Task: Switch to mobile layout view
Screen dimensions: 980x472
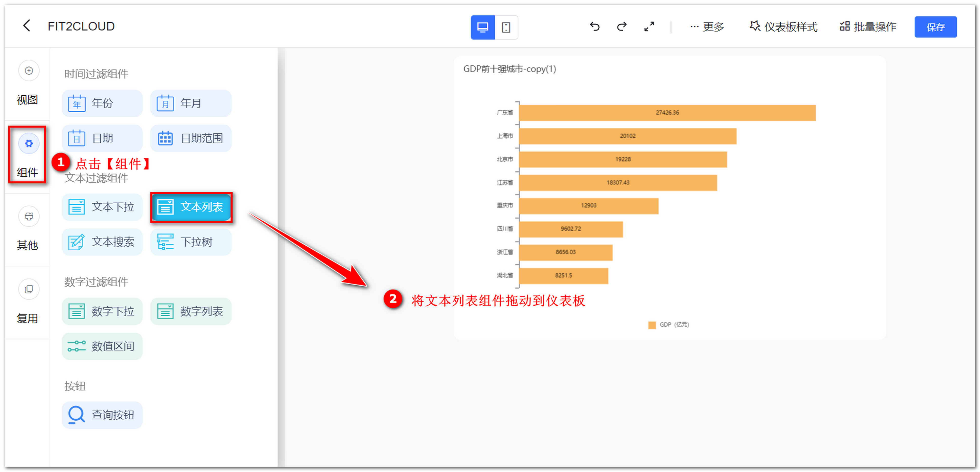Action: click(x=506, y=27)
